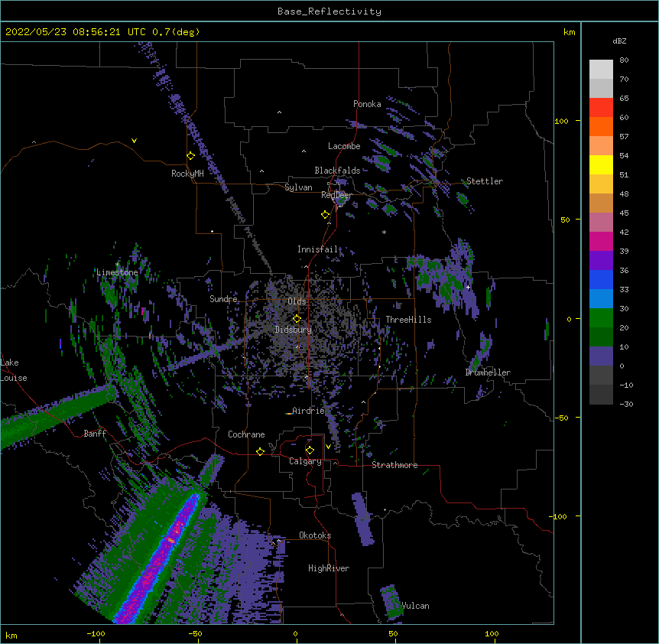659x644 pixels.
Task: Click the 30 dBZ green legend swatch
Action: (x=601, y=317)
